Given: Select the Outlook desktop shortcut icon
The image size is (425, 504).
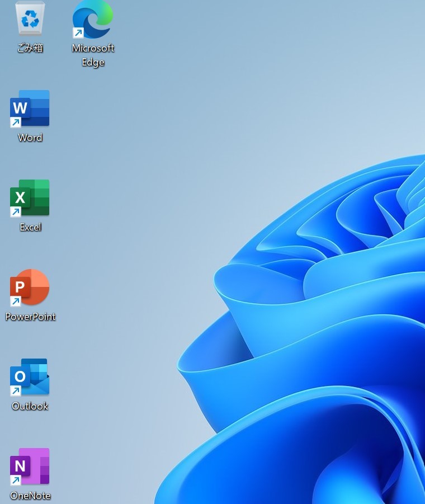Looking at the screenshot, I should click(30, 377).
